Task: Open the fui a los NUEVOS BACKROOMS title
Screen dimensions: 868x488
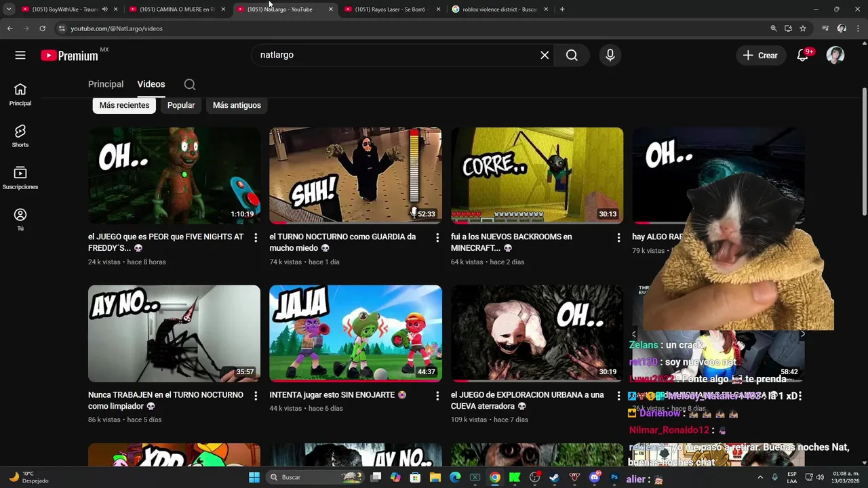Action: (x=511, y=242)
